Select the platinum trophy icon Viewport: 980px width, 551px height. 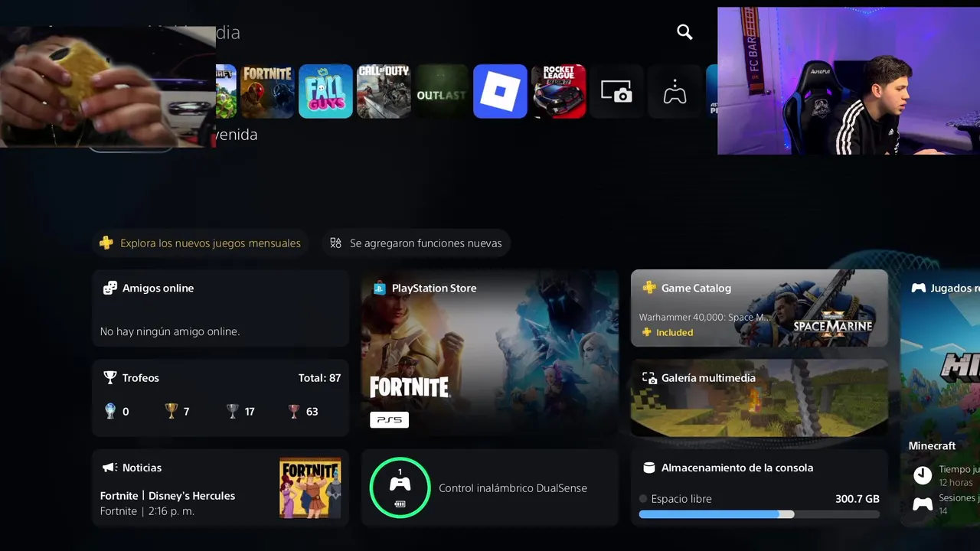(x=110, y=411)
